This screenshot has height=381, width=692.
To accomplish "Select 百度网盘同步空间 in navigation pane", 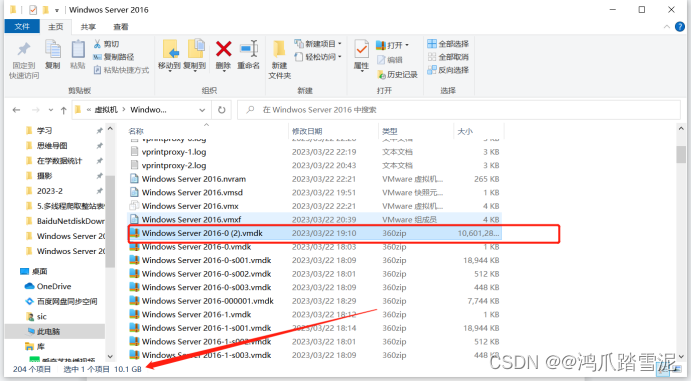I will tap(67, 301).
